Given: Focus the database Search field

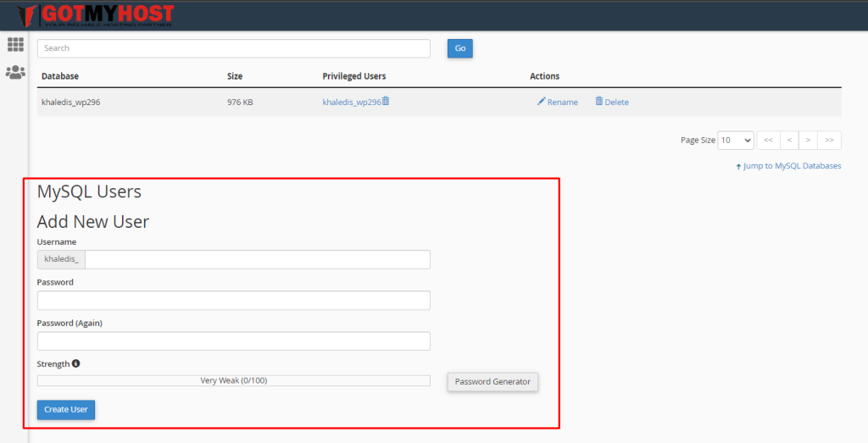Looking at the screenshot, I should click(234, 48).
